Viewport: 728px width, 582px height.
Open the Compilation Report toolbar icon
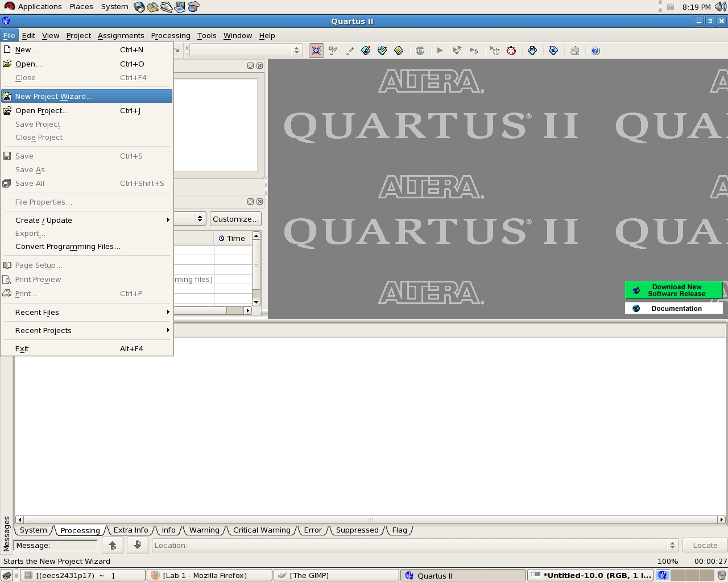click(532, 51)
